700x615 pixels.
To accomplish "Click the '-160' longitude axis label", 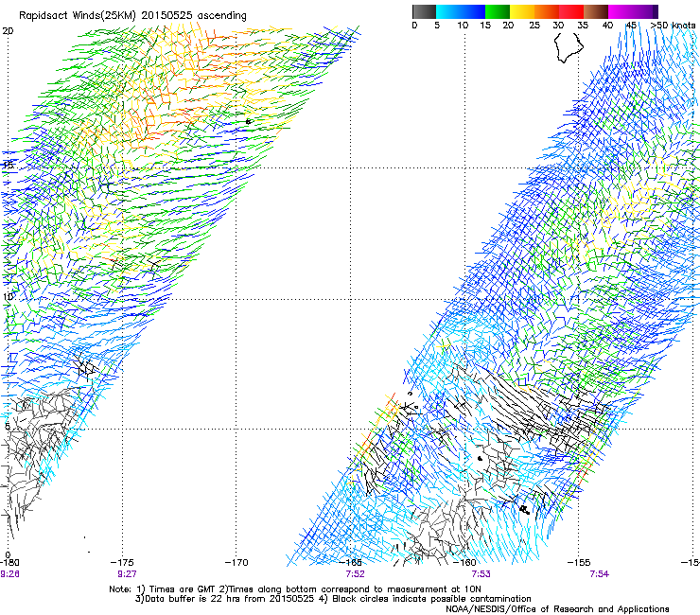I will coord(464,563).
